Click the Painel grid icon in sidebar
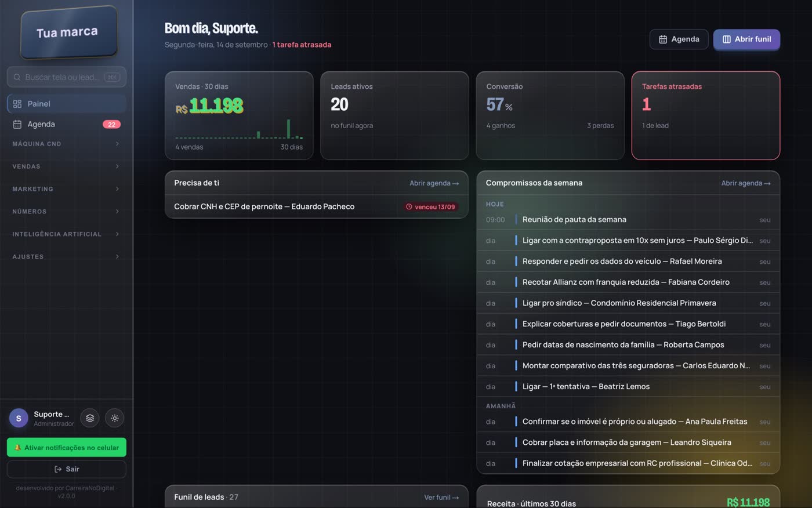Screen dimensions: 812x508 tap(17, 104)
